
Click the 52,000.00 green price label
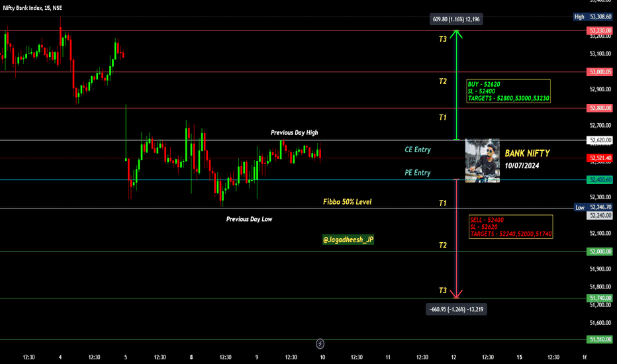600,251
